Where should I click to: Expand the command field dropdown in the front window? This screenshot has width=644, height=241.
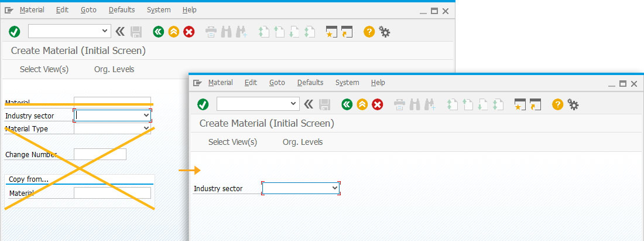click(x=293, y=104)
